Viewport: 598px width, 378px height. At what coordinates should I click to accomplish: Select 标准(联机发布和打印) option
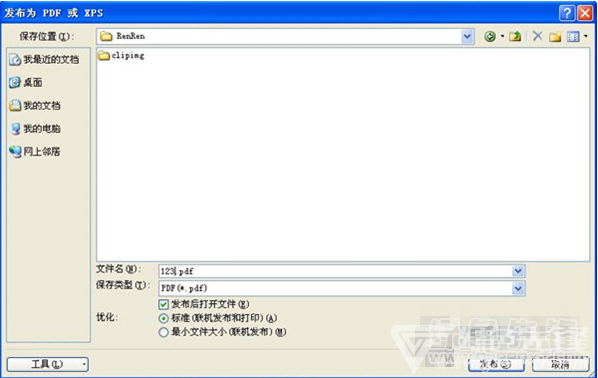pyautogui.click(x=164, y=318)
